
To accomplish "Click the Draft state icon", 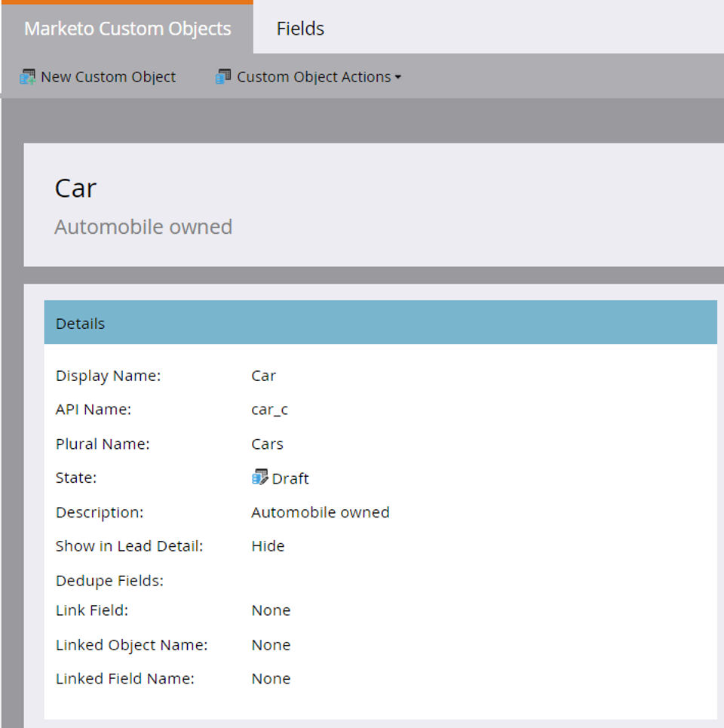I will [260, 478].
